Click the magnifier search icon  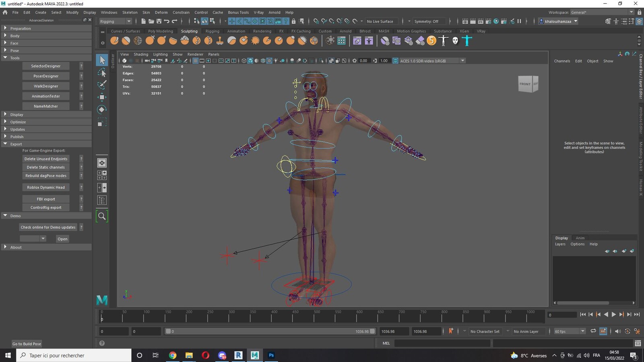pos(102,216)
